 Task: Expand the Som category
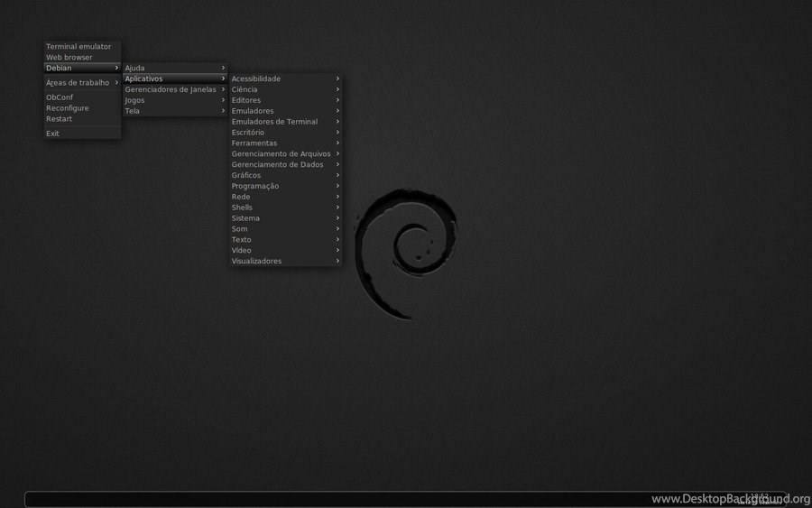[285, 229]
